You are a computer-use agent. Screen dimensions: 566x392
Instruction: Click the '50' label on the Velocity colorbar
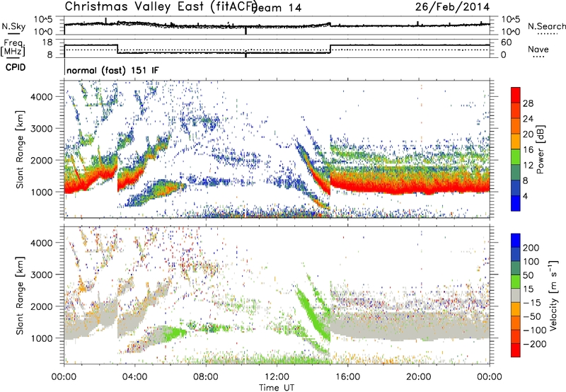pyautogui.click(x=528, y=275)
